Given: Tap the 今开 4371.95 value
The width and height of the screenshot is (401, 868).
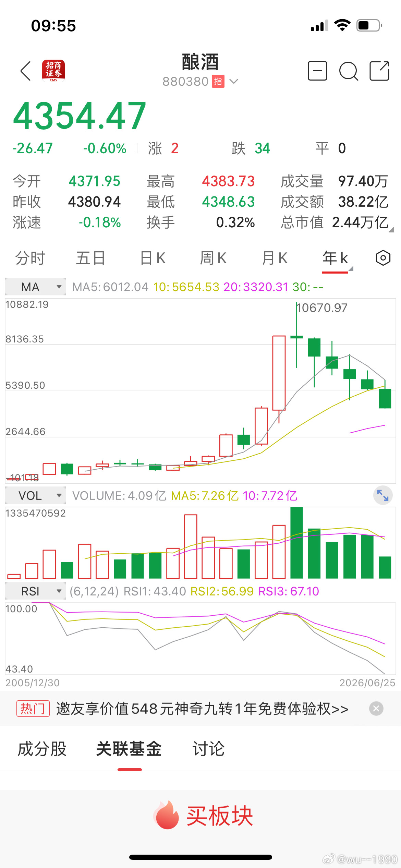Looking at the screenshot, I should coord(95,181).
